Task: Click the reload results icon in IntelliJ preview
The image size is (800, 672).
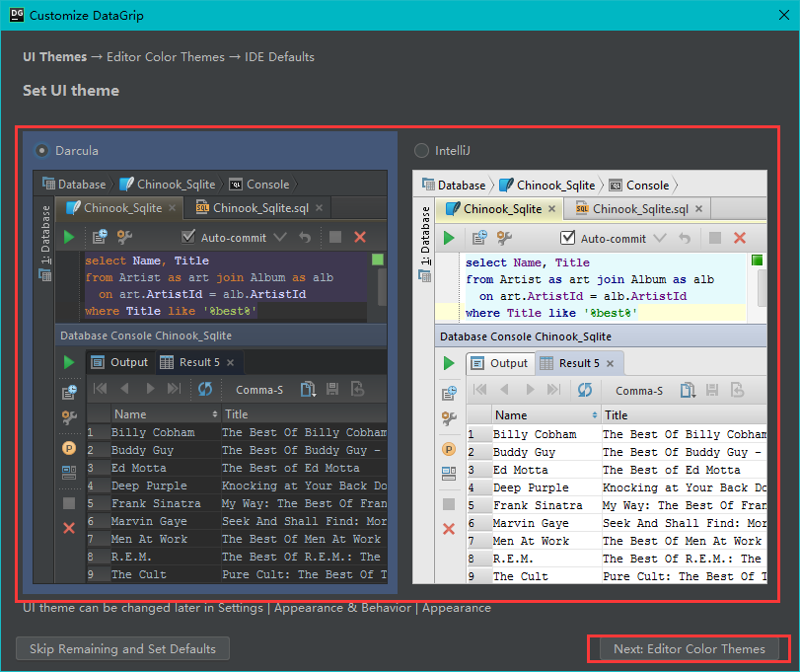Action: (x=585, y=391)
